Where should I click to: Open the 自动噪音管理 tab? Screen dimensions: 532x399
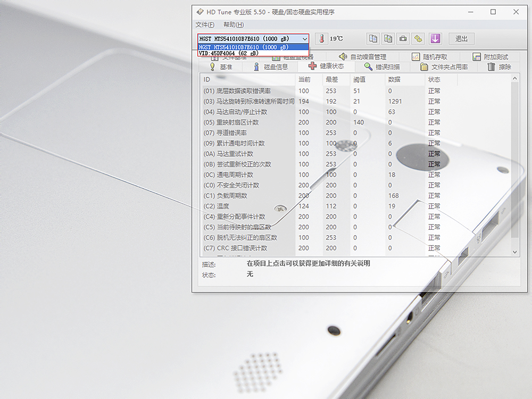click(x=362, y=57)
